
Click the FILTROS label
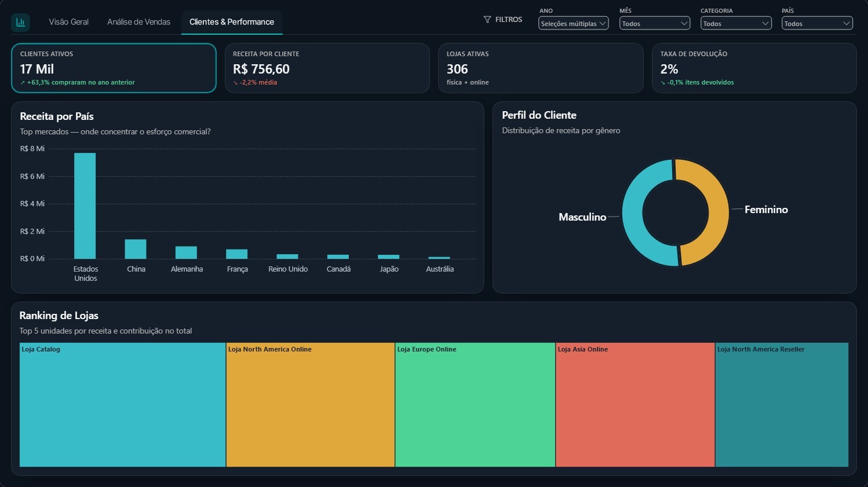(x=509, y=20)
